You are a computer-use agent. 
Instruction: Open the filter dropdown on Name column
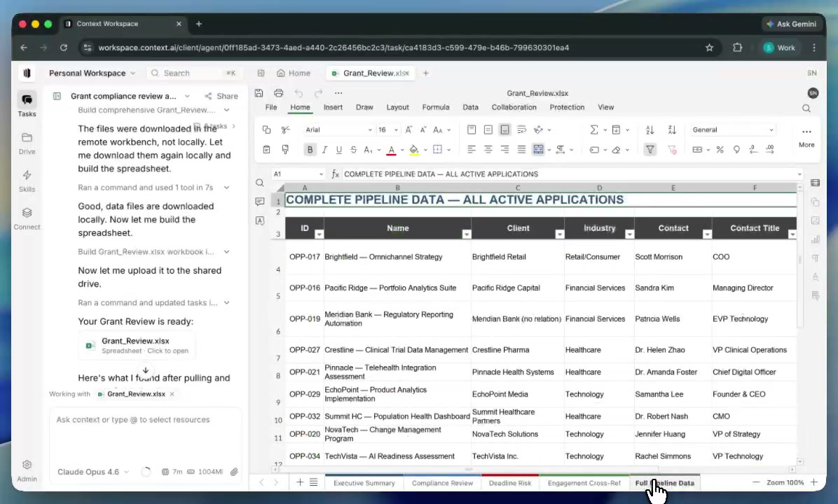point(467,234)
